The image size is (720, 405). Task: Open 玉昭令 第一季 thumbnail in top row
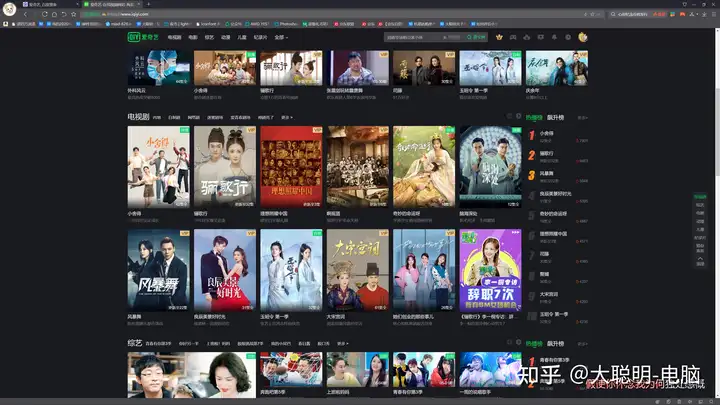[490, 68]
